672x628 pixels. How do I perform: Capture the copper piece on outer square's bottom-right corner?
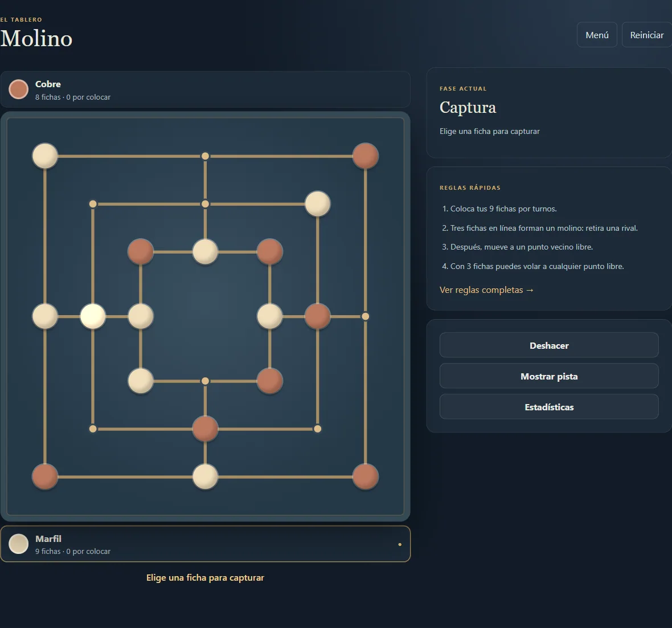tap(365, 476)
